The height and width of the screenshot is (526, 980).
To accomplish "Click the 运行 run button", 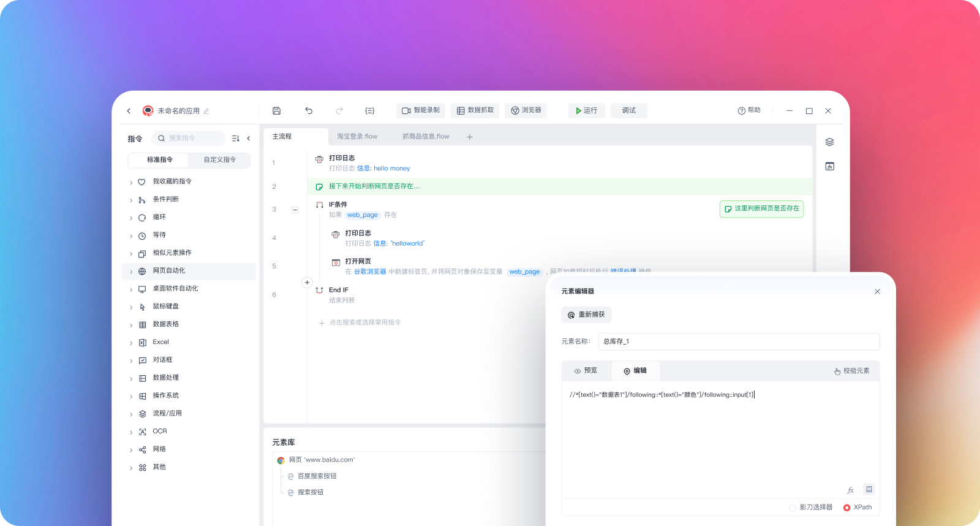I will (x=586, y=111).
